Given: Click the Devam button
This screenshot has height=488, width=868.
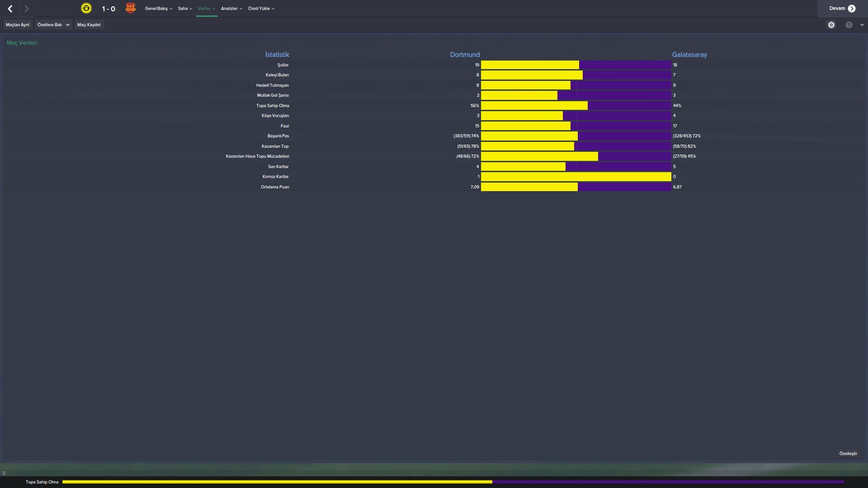Looking at the screenshot, I should [x=842, y=9].
